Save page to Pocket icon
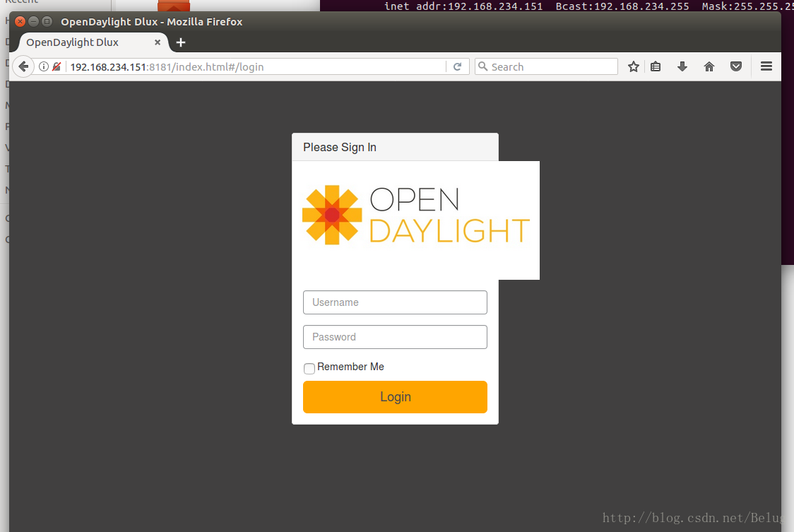Image resolution: width=794 pixels, height=532 pixels. click(736, 67)
